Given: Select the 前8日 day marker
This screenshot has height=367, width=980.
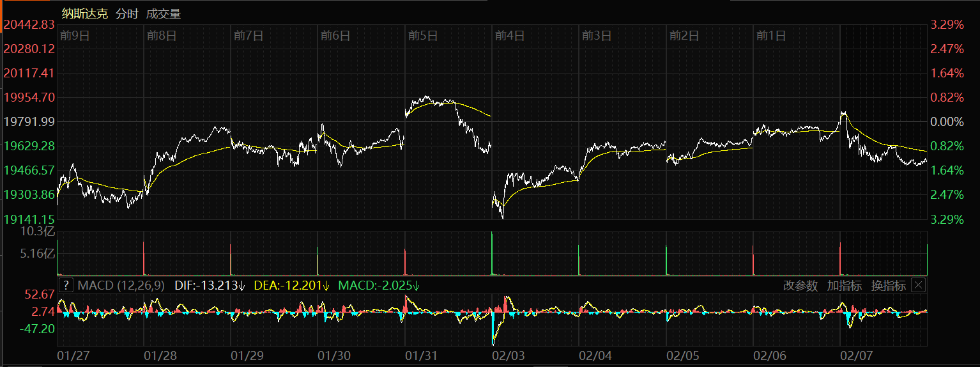Looking at the screenshot, I should click(162, 35).
